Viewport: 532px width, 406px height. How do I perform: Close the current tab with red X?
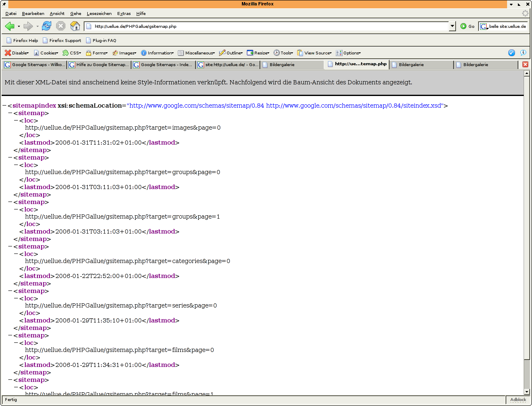[x=525, y=64]
